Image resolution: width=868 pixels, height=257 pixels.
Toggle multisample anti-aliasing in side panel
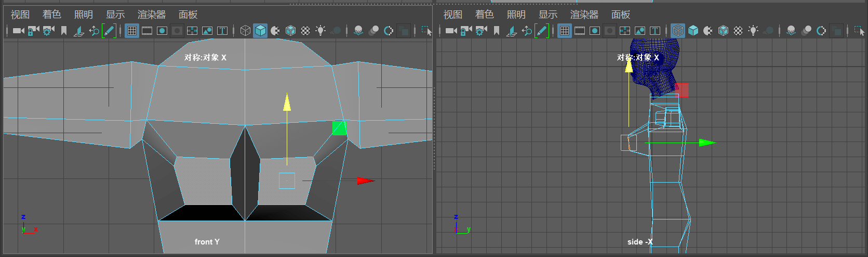(x=821, y=31)
